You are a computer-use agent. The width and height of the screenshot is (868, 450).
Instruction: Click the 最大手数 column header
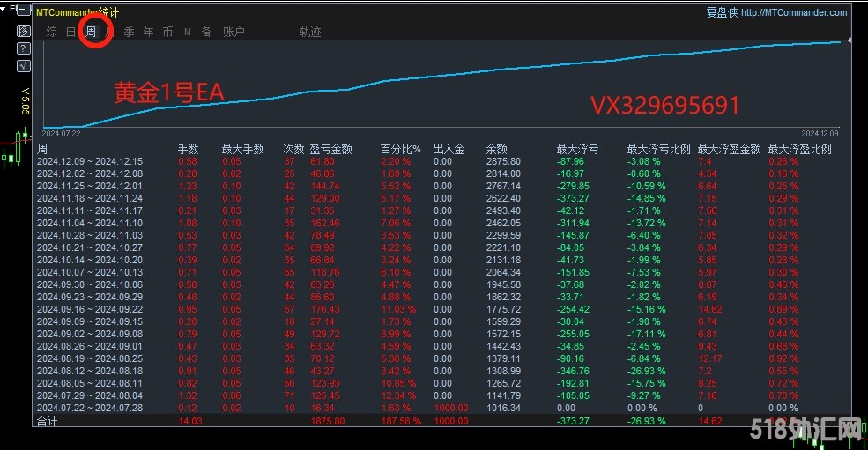tap(242, 149)
